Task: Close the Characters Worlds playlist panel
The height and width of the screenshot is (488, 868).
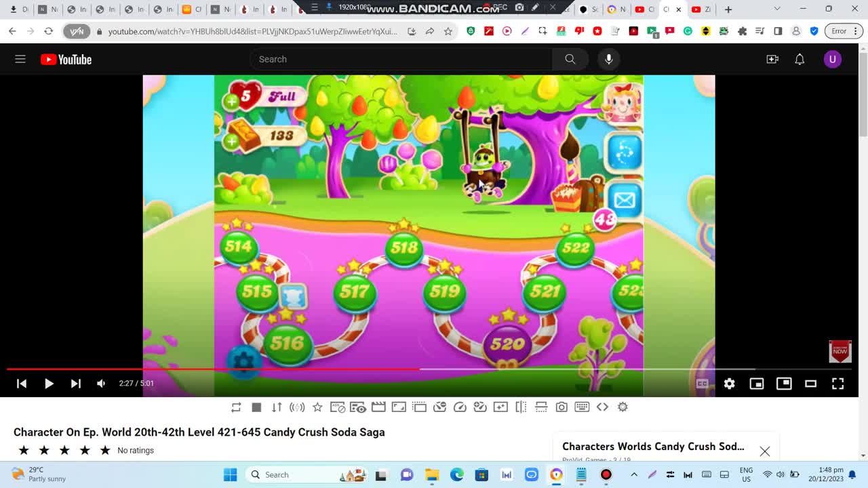Action: click(x=764, y=451)
